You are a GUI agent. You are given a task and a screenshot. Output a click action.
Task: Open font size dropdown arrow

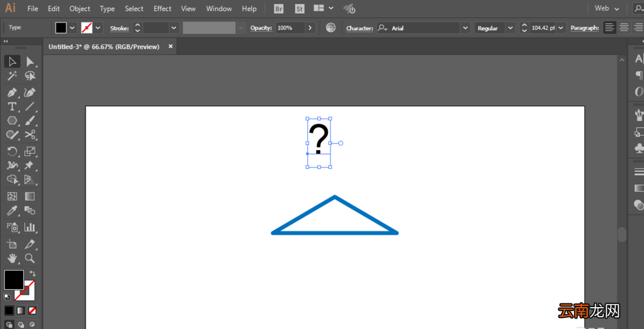562,28
